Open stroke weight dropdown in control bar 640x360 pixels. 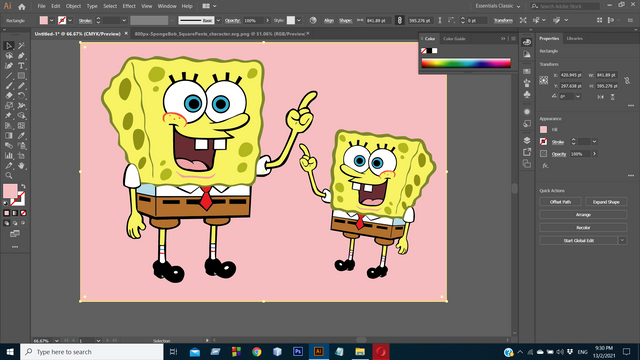point(124,20)
